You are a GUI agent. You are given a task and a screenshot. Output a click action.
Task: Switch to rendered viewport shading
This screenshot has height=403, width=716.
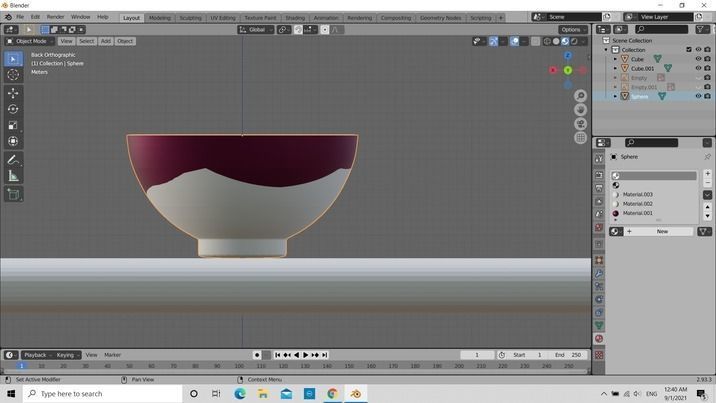click(x=574, y=42)
